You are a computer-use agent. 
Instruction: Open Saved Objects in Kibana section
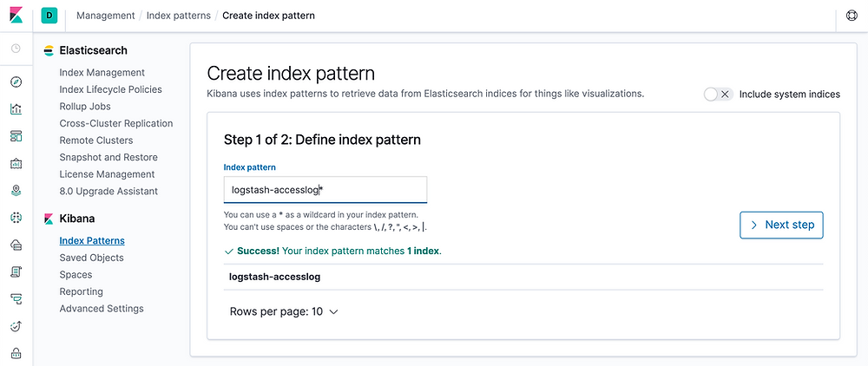[x=91, y=258]
